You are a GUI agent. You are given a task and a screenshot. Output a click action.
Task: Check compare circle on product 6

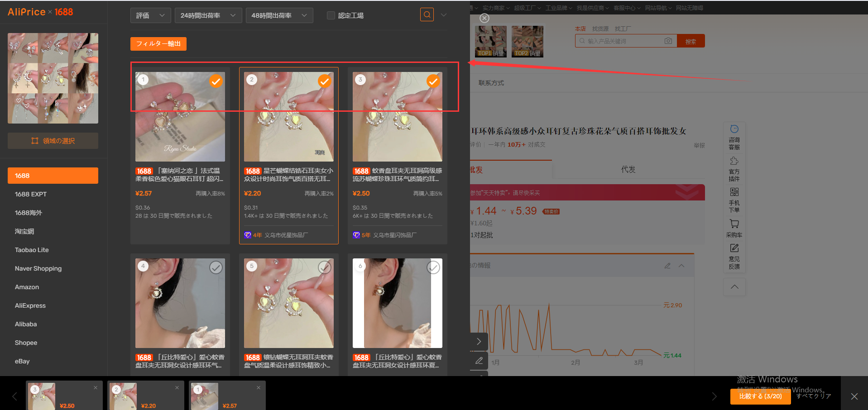point(433,267)
